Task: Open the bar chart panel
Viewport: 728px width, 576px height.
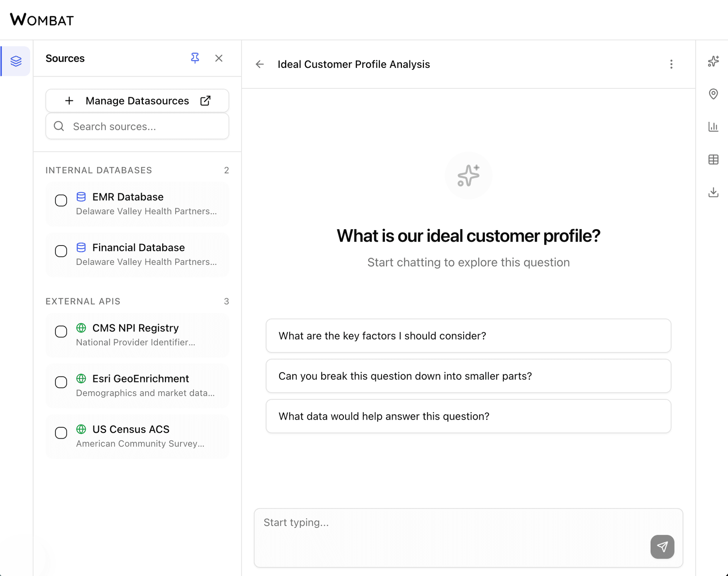Action: tap(713, 127)
